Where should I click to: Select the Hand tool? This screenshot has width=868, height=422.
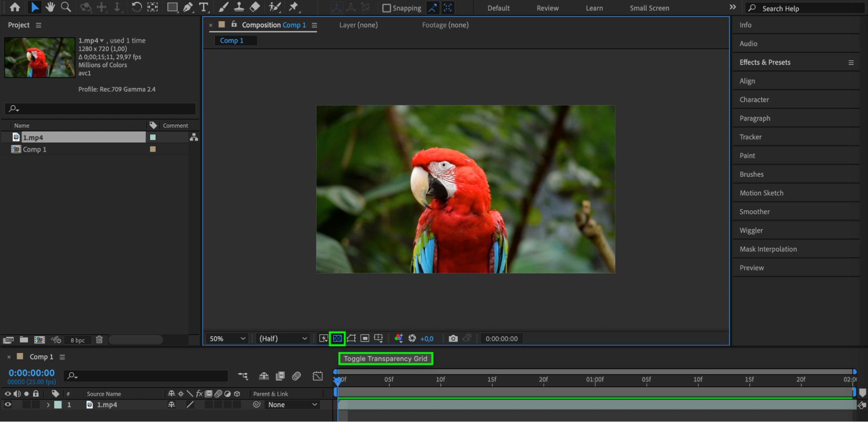pyautogui.click(x=50, y=7)
